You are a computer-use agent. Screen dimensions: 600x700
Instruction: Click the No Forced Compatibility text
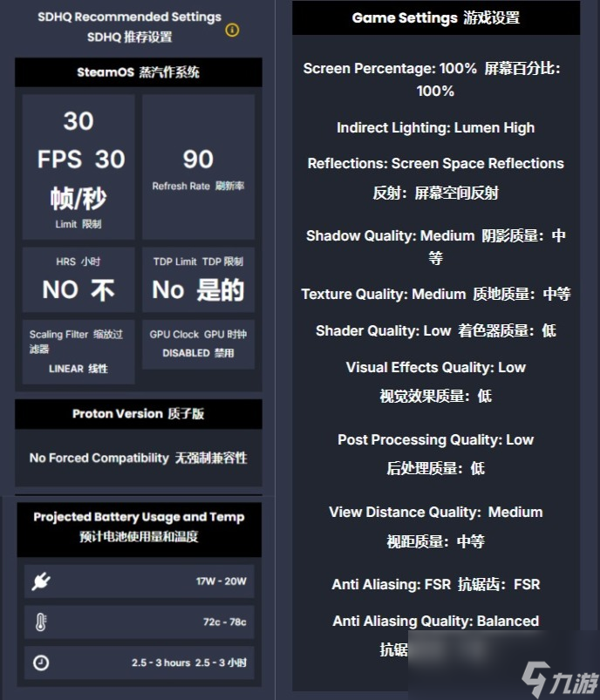tap(138, 458)
